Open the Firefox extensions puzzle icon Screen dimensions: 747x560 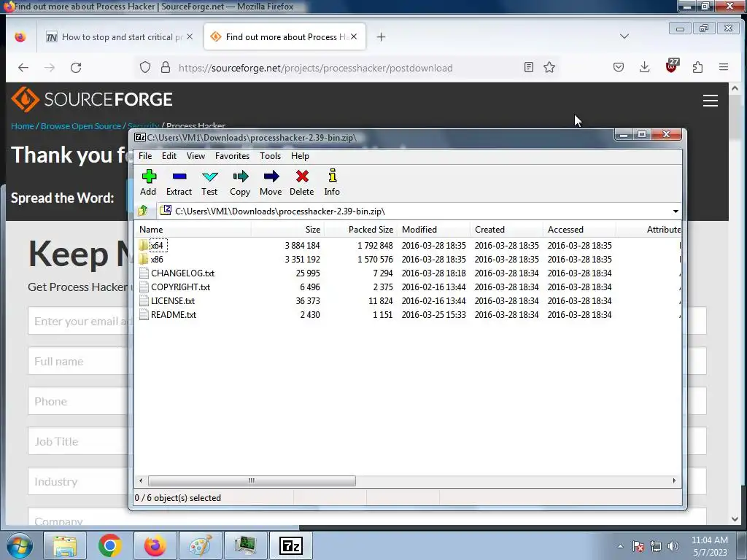[698, 68]
